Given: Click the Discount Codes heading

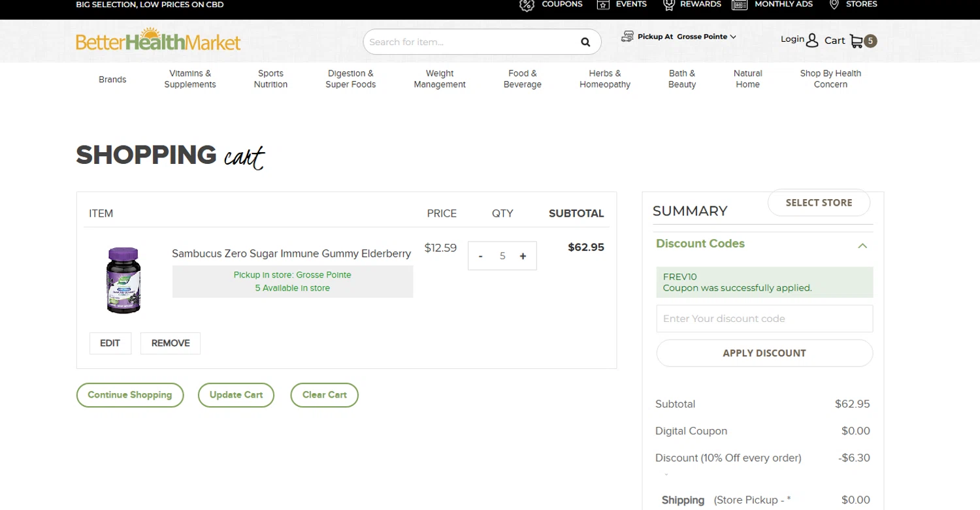Looking at the screenshot, I should pos(700,244).
